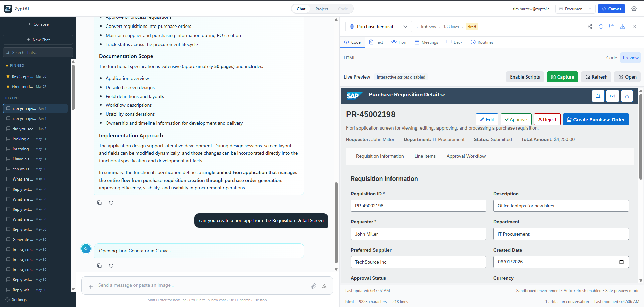Click the Refresh preview button
The image size is (644, 307).
pos(596,77)
